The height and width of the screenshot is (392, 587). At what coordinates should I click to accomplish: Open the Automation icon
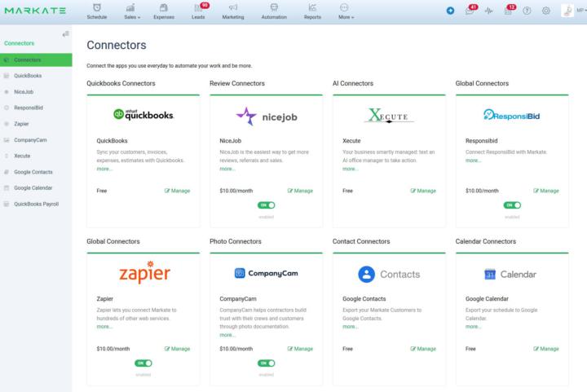[x=274, y=11]
